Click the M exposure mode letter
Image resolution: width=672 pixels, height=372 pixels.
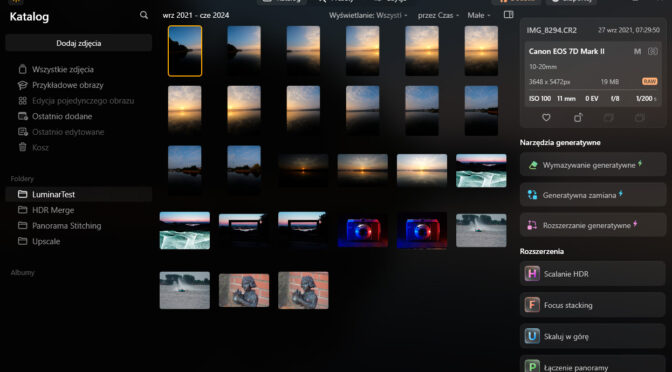tap(637, 51)
